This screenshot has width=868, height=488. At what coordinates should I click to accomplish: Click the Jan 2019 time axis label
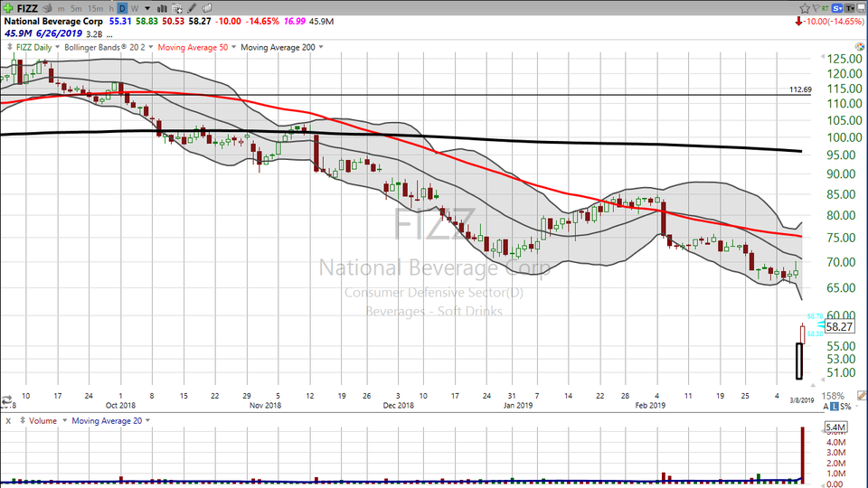pos(517,405)
